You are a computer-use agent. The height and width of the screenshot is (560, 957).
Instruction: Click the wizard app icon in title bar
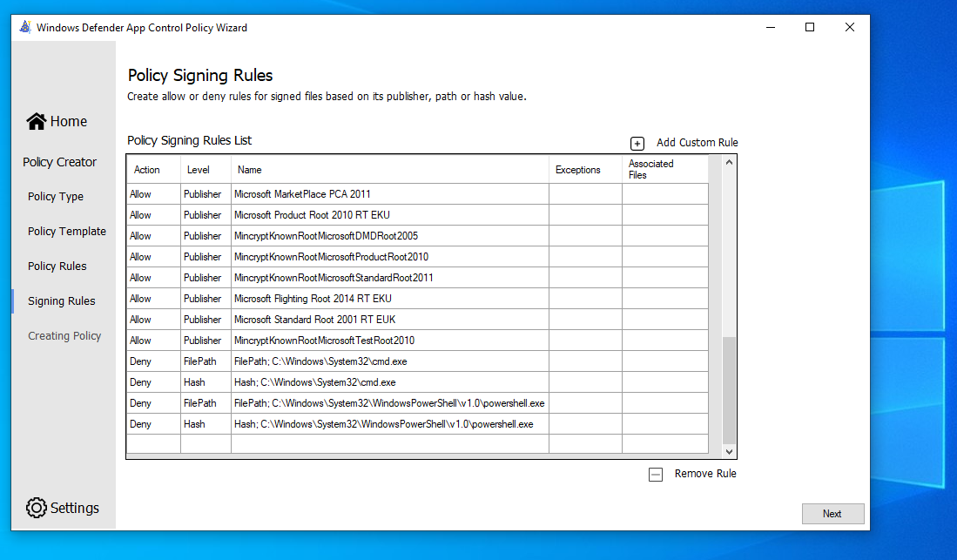(x=25, y=28)
